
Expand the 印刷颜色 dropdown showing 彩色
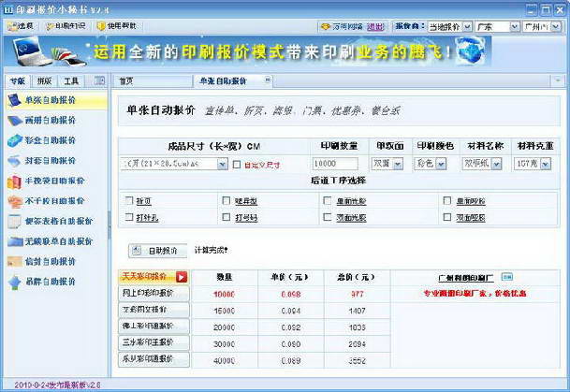click(x=441, y=165)
